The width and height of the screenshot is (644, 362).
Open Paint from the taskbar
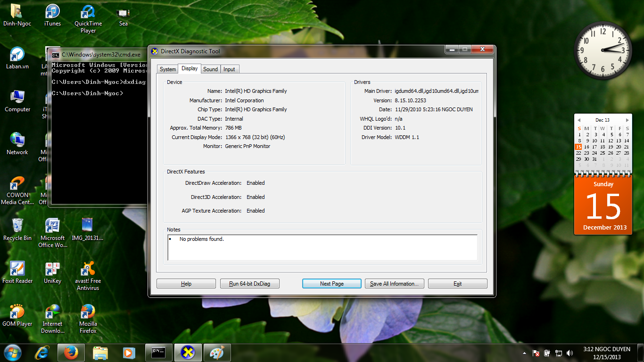point(217,353)
